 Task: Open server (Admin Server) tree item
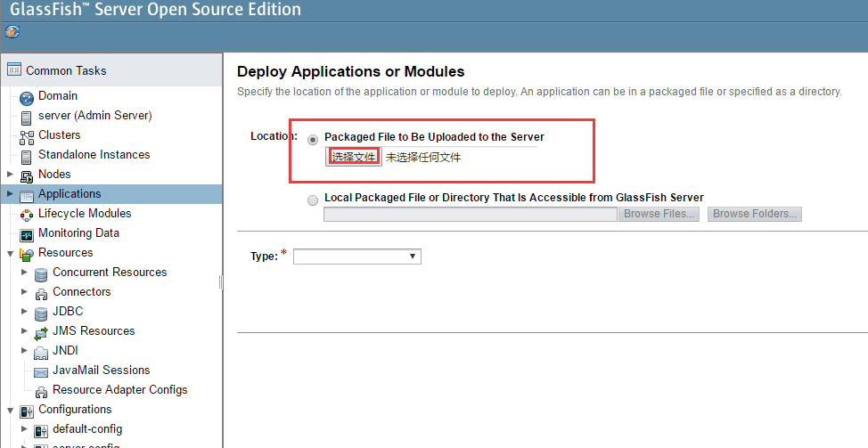94,115
